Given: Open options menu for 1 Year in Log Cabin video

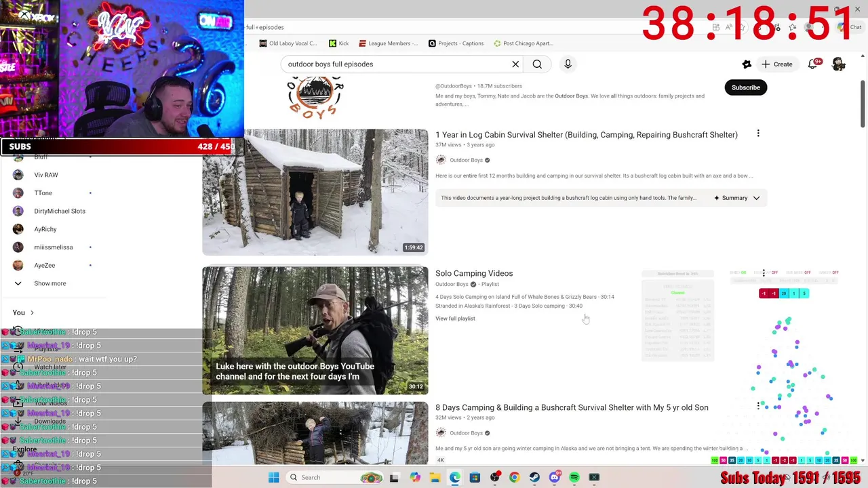Looking at the screenshot, I should click(x=758, y=134).
